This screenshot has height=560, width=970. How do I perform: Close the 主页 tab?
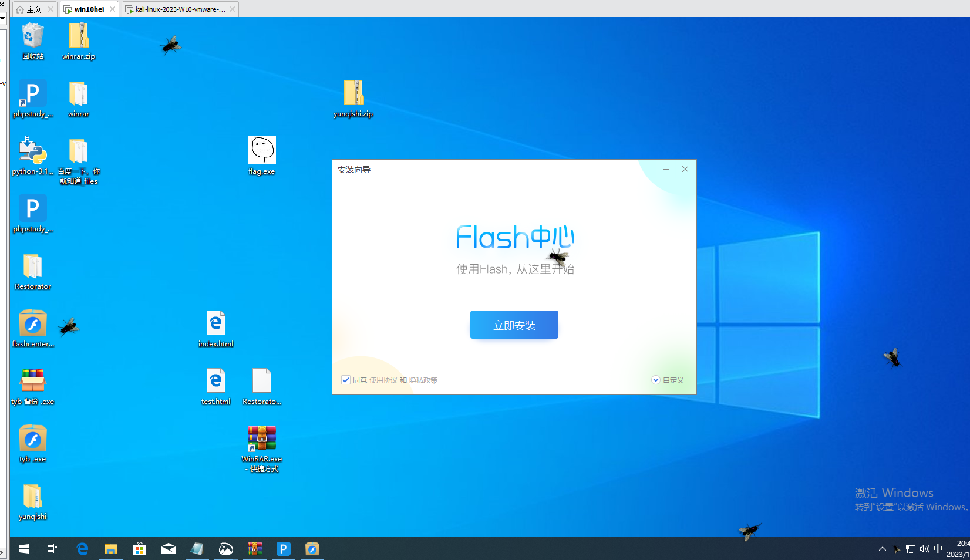51,9
